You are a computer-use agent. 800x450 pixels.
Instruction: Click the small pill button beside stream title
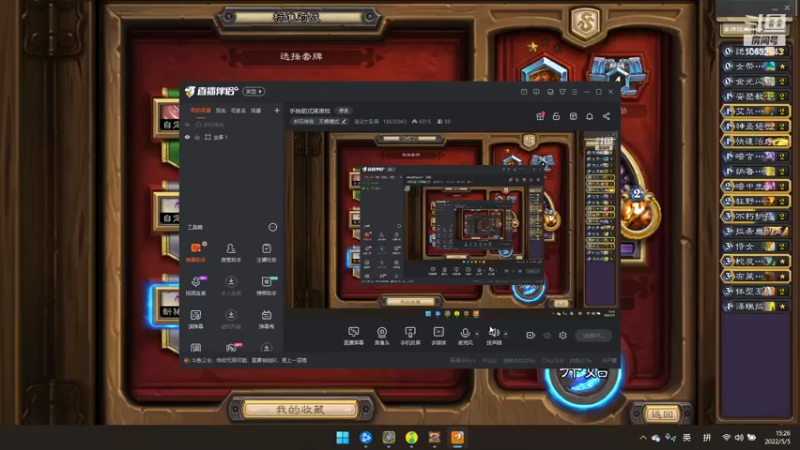[343, 111]
